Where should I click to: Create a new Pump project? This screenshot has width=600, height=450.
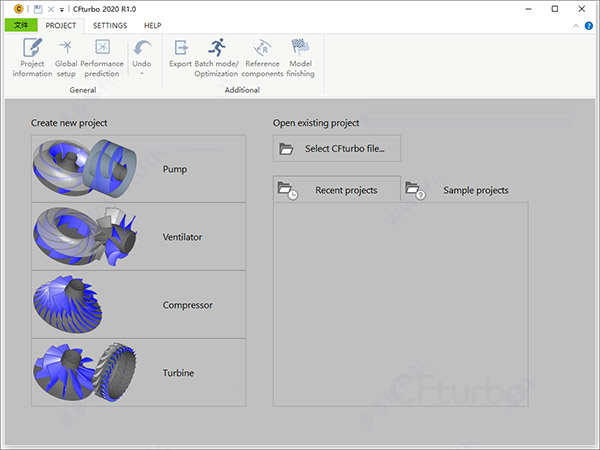click(138, 169)
